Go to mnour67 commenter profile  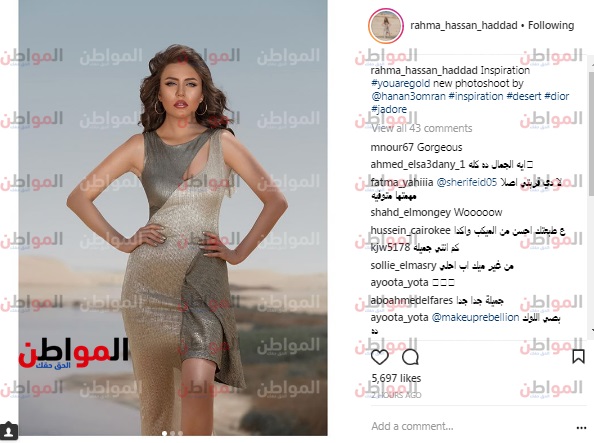point(392,147)
